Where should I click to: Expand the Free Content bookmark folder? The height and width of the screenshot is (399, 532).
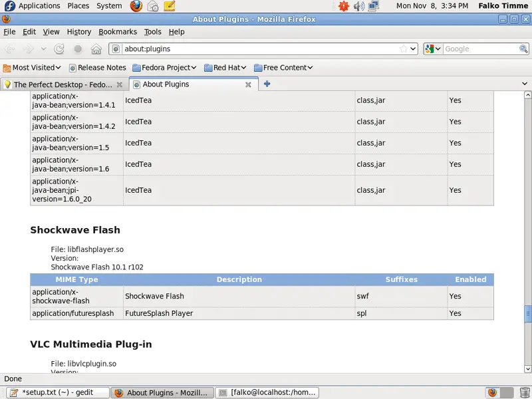(x=283, y=68)
